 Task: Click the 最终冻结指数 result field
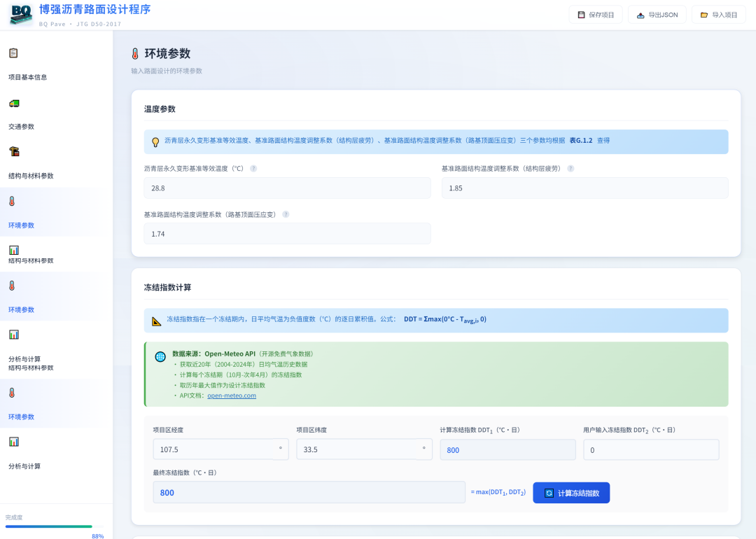pyautogui.click(x=309, y=492)
